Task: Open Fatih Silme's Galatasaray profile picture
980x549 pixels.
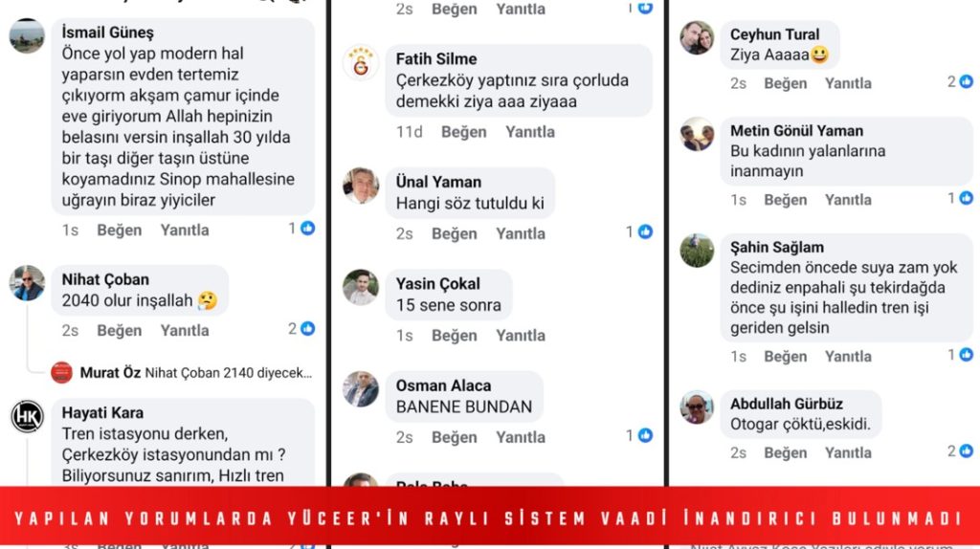Action: click(361, 62)
